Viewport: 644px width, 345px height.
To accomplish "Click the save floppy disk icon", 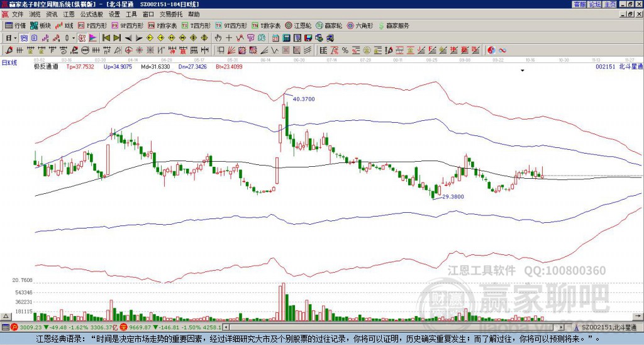I will [308, 38].
